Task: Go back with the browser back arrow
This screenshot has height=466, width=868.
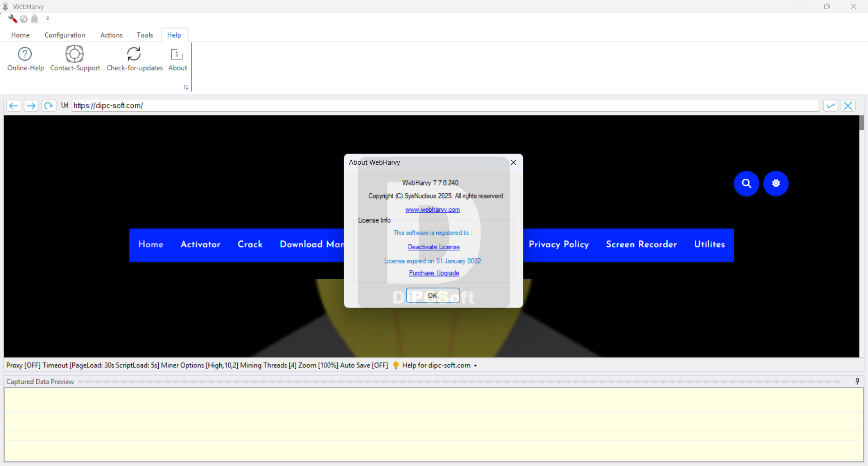Action: [x=14, y=105]
